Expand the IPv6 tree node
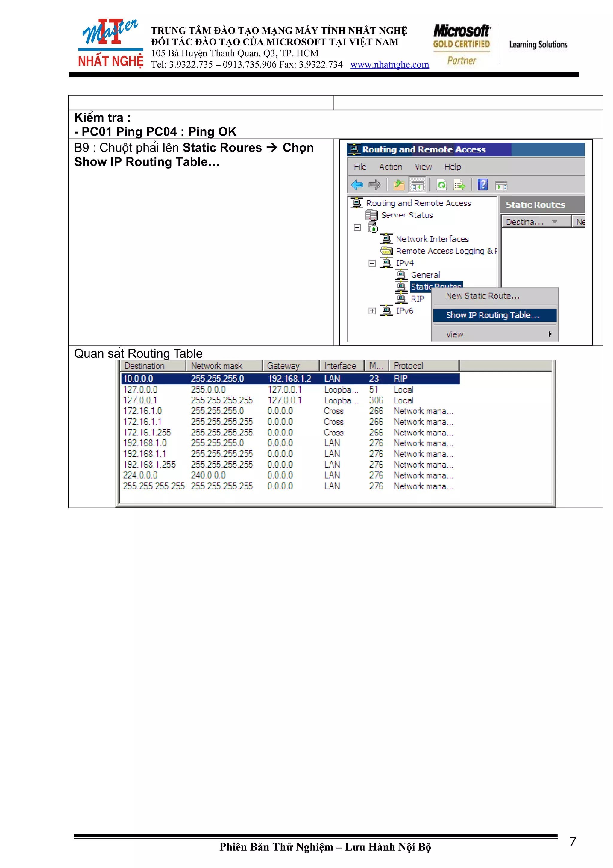613x868 pixels. [372, 311]
